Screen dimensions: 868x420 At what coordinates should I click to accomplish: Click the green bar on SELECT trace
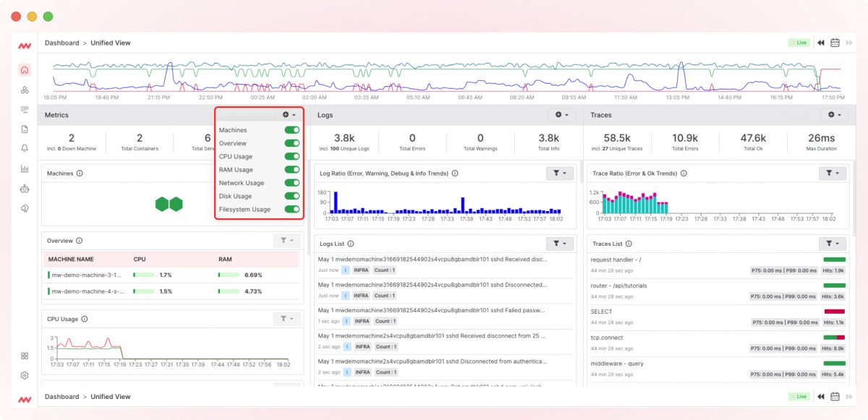(x=834, y=312)
